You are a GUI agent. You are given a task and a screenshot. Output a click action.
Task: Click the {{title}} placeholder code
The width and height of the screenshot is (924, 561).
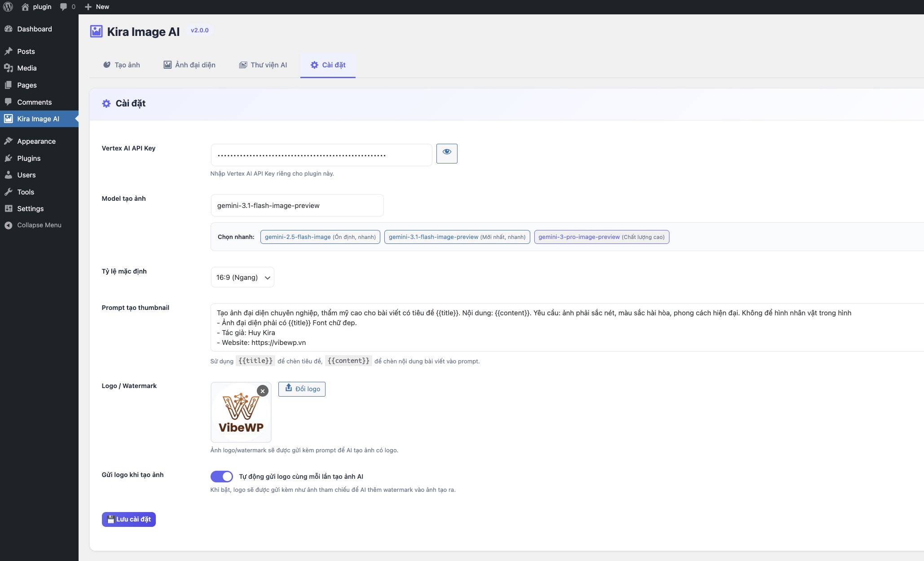coord(255,361)
